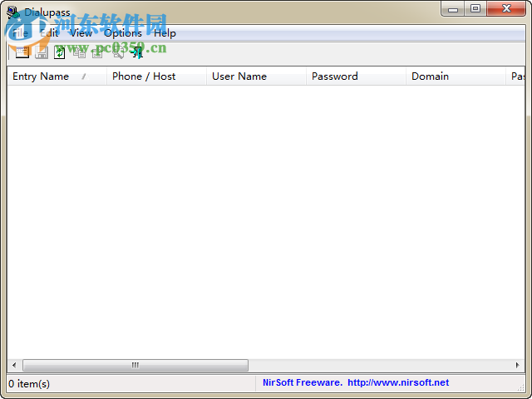Image resolution: width=532 pixels, height=399 pixels.
Task: Click the Find magnifier icon
Action: (118, 52)
